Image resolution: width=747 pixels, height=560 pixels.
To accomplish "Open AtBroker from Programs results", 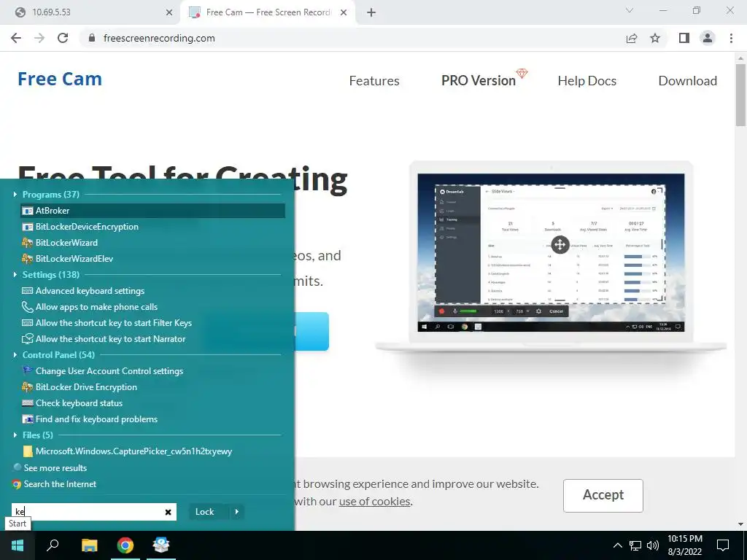I will pos(152,211).
